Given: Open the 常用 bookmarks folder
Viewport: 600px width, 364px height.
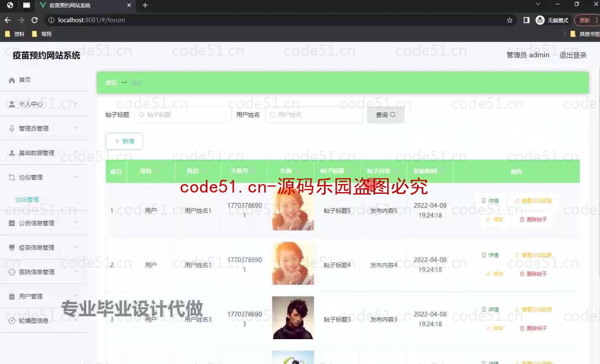Looking at the screenshot, I should pos(42,34).
